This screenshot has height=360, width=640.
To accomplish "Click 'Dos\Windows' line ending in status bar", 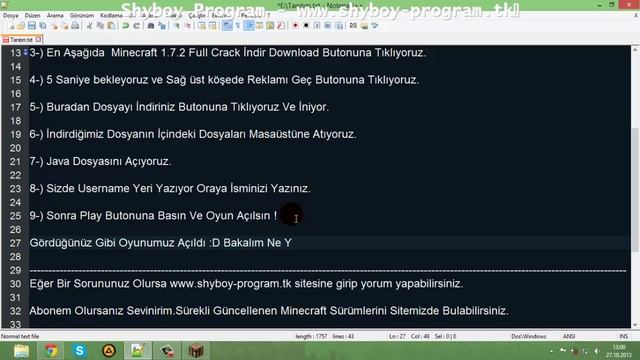I will click(x=529, y=336).
